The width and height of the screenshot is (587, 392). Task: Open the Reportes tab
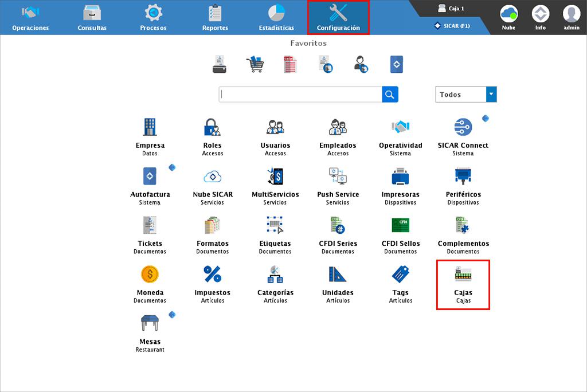point(215,17)
